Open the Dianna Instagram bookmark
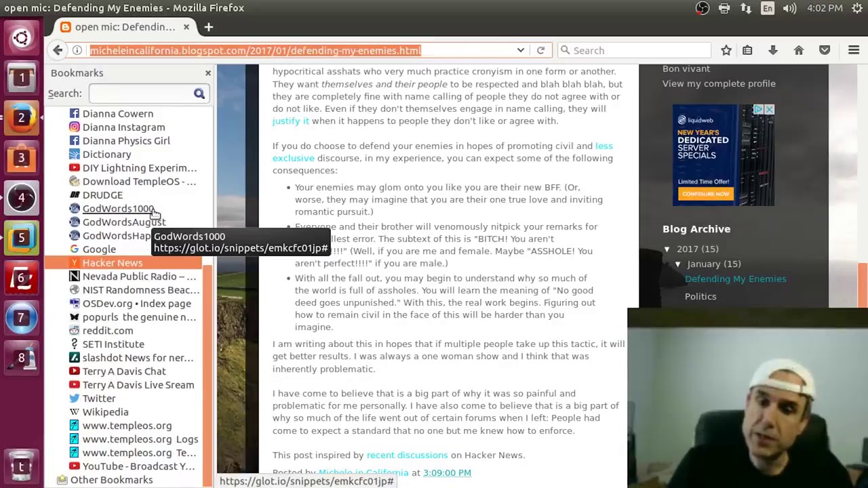The image size is (868, 488). point(123,127)
